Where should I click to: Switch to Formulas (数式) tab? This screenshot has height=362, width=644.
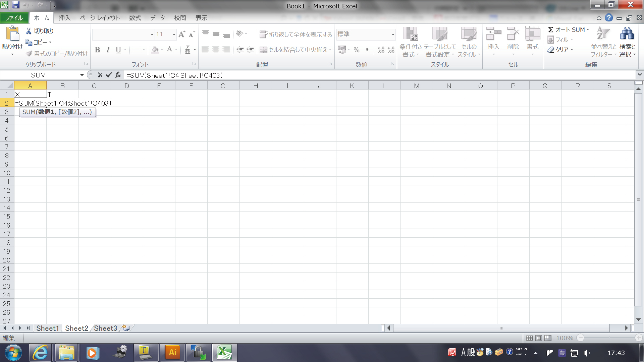(x=135, y=18)
